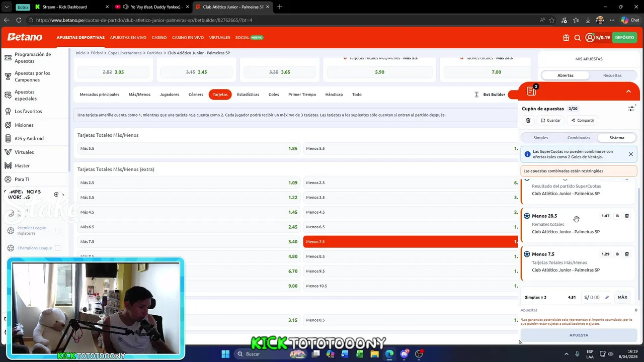
Task: Select the Jugadores tab
Action: pyautogui.click(x=170, y=95)
